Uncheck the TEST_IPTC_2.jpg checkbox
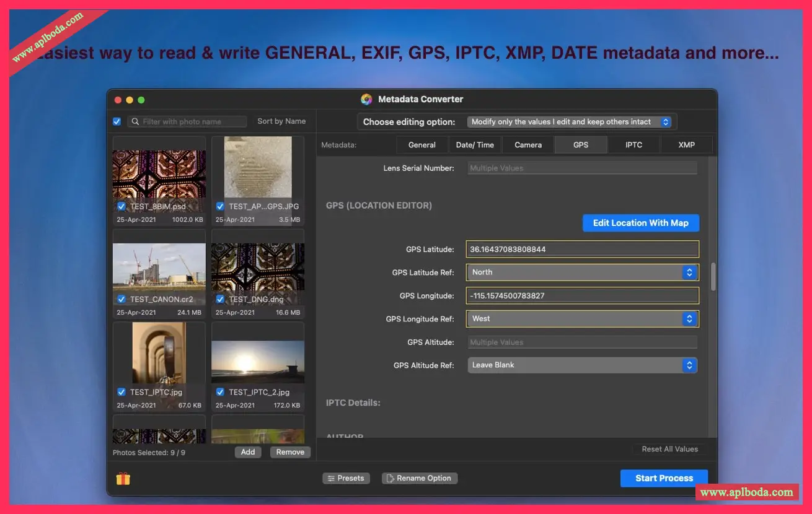 click(x=220, y=392)
